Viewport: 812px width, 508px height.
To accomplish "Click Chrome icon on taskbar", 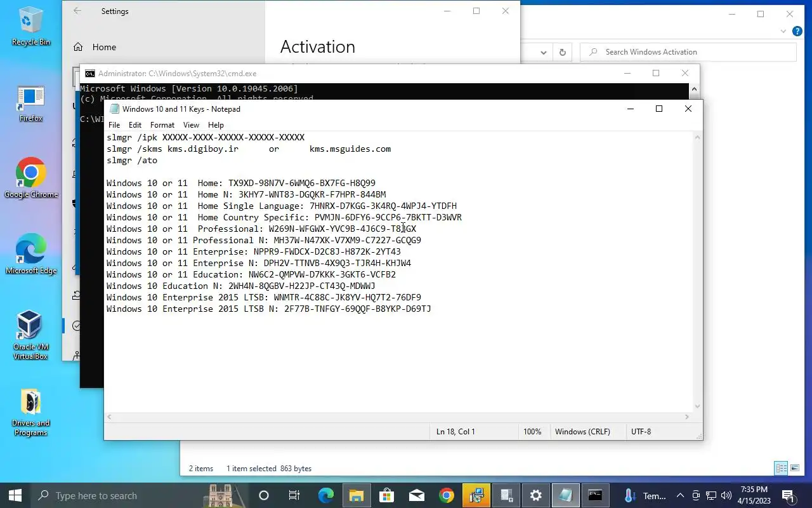I will coord(447,495).
